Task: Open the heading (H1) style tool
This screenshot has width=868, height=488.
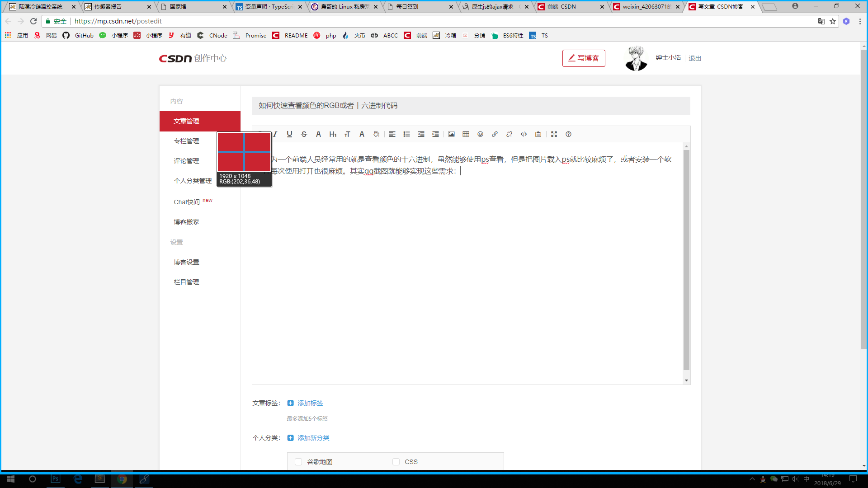Action: pos(333,134)
